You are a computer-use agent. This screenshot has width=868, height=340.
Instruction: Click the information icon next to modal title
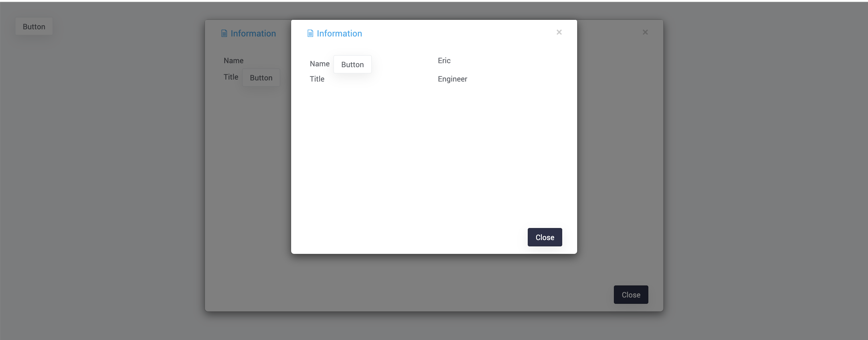(x=310, y=33)
